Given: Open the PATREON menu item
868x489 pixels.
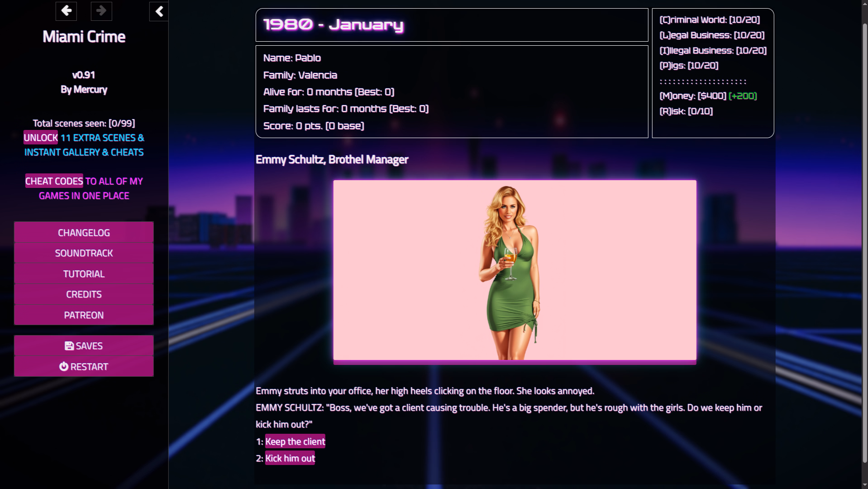Looking at the screenshot, I should click(84, 315).
